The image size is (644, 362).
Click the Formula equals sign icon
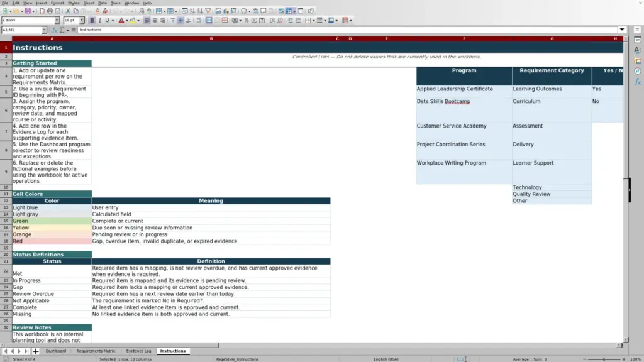point(74,30)
